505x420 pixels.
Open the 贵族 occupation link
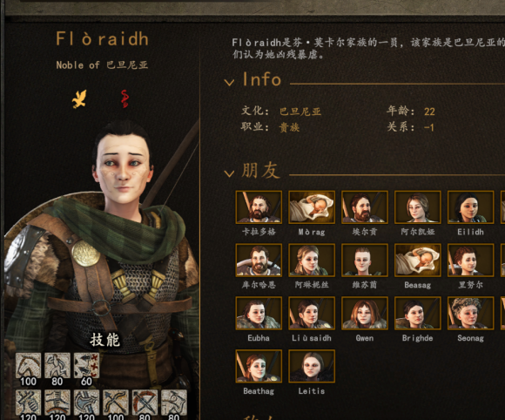[x=289, y=127]
